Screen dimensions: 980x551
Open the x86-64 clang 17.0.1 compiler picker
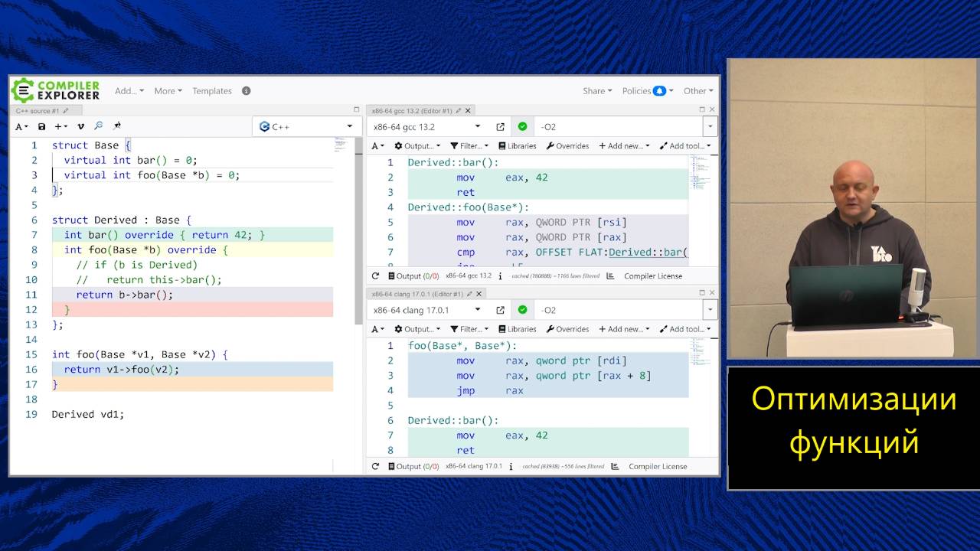point(427,310)
